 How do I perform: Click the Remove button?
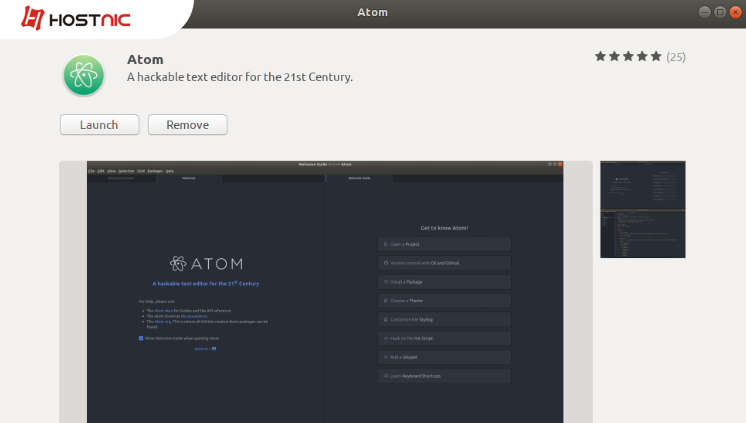(187, 125)
